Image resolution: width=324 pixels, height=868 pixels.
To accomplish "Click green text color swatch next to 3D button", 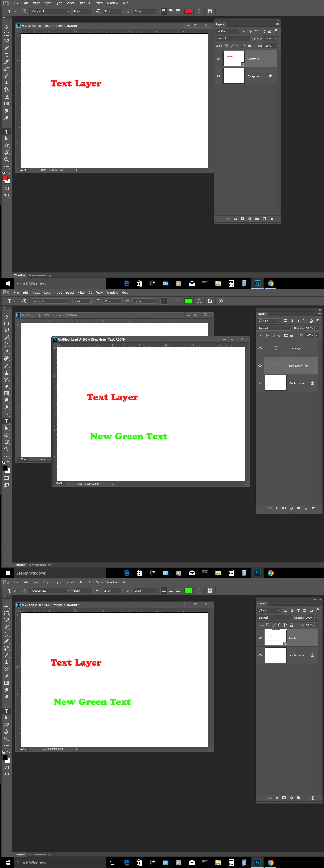I will tap(188, 301).
